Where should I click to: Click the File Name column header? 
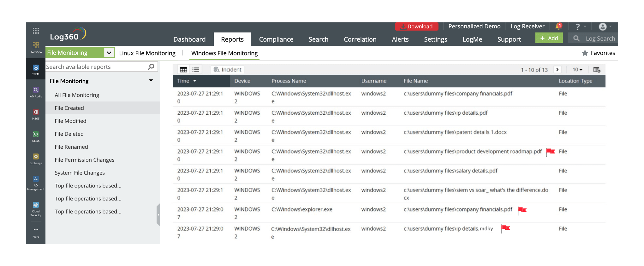tap(415, 81)
